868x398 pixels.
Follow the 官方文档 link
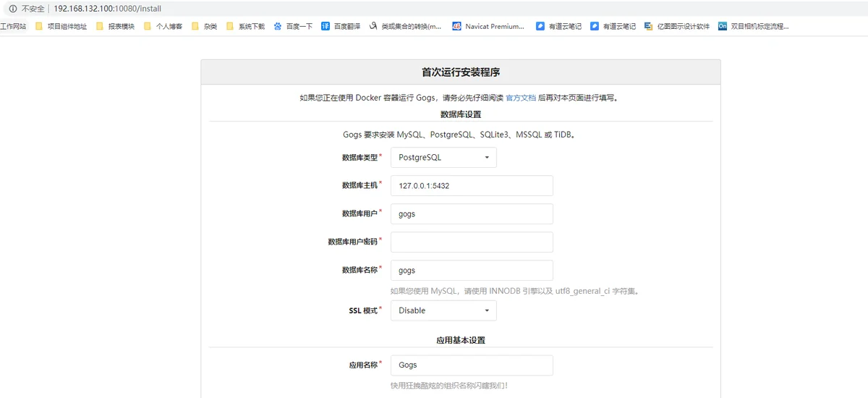click(x=521, y=98)
